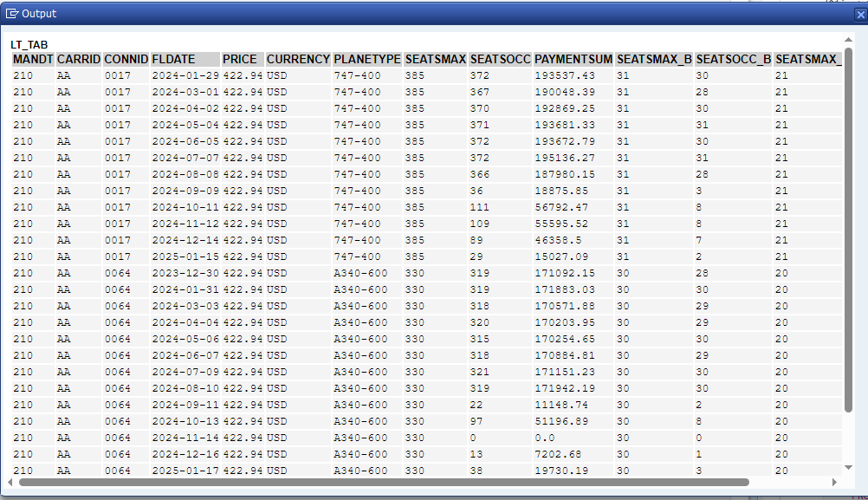The width and height of the screenshot is (868, 500).
Task: Click payment sum 15027.09
Action: click(x=561, y=256)
